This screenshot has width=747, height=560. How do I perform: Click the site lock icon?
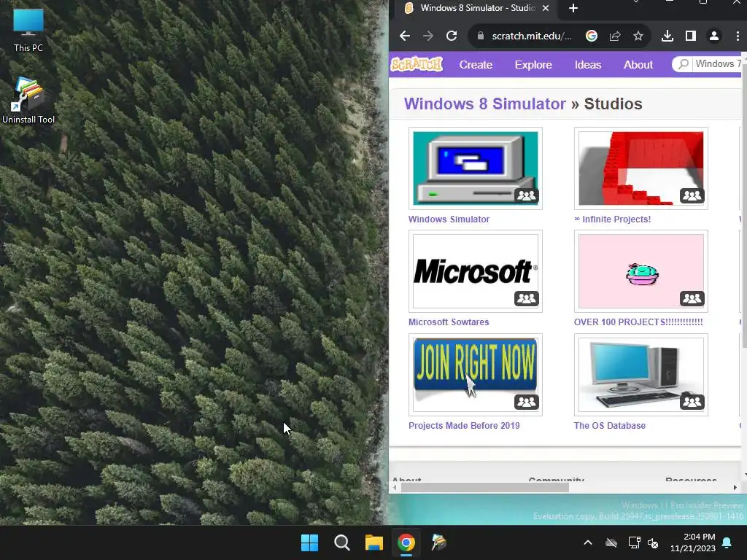click(x=480, y=36)
